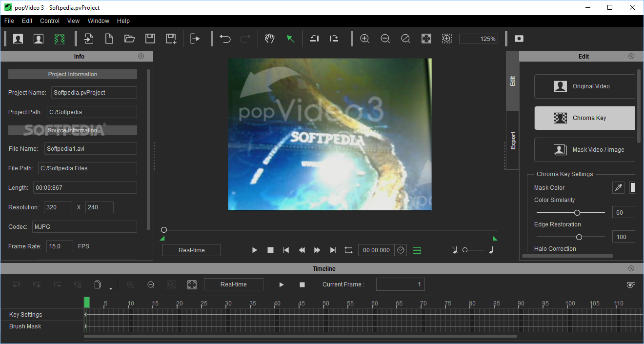Close the Timeline panel
Viewport: 644px width, 344px height.
[631, 268]
